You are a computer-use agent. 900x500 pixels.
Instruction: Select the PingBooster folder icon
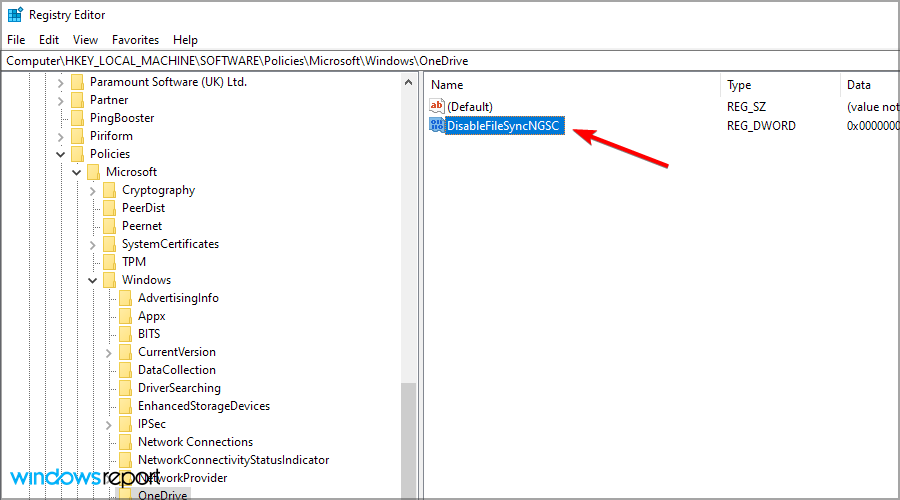pos(77,118)
